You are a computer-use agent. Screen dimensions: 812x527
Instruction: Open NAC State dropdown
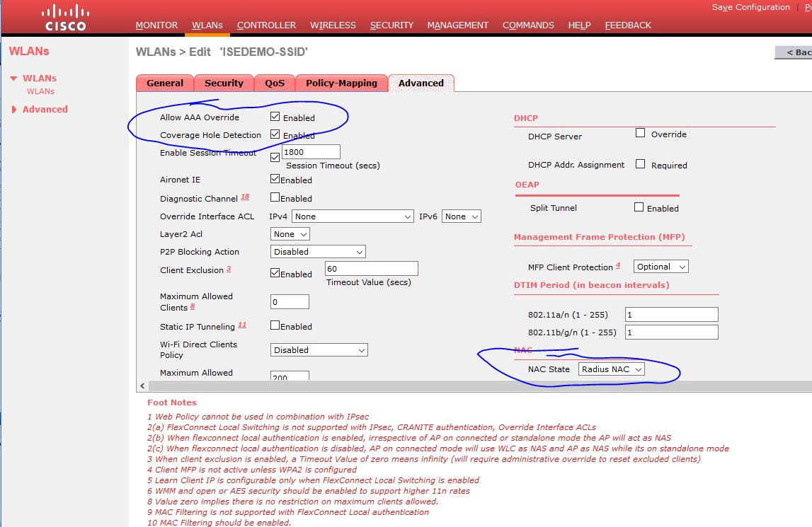[612, 369]
